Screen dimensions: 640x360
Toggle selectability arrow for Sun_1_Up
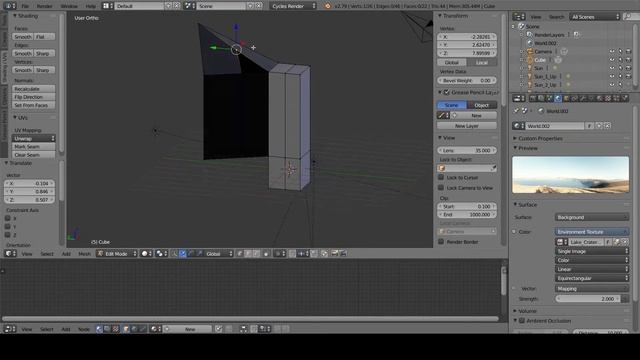click(x=620, y=76)
